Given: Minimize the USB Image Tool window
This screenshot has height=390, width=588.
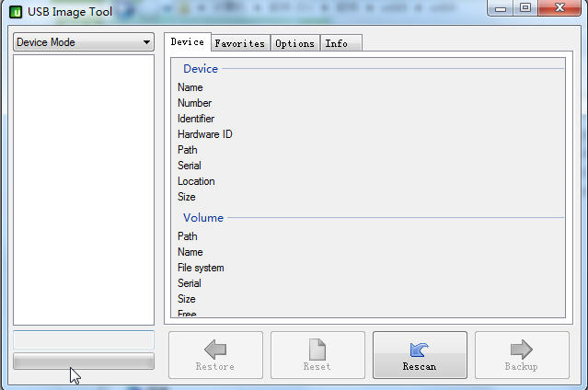Looking at the screenshot, I should (x=501, y=8).
